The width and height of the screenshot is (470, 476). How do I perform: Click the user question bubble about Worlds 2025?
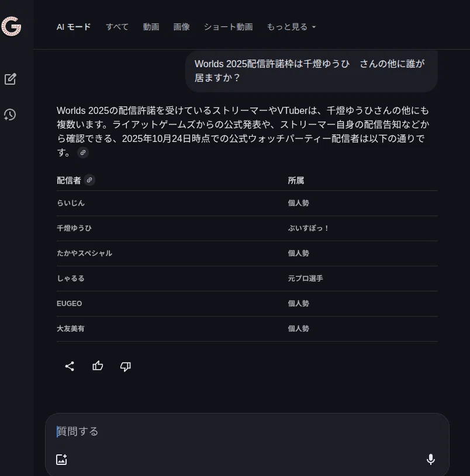[312, 71]
